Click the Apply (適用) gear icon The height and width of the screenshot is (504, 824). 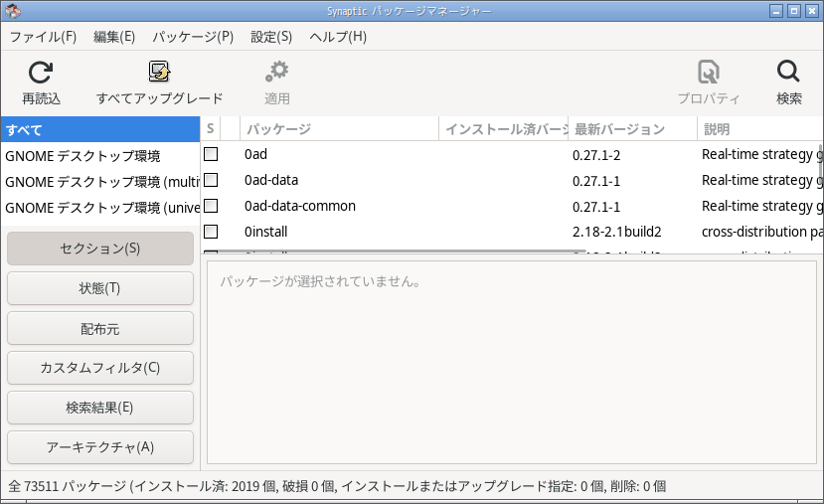(x=276, y=73)
